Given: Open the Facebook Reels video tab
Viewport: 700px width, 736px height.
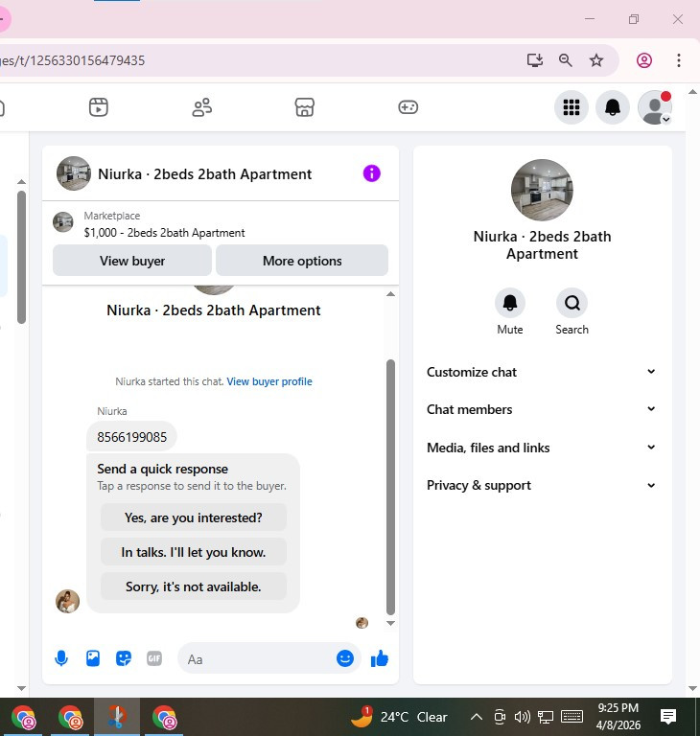Looking at the screenshot, I should (98, 107).
